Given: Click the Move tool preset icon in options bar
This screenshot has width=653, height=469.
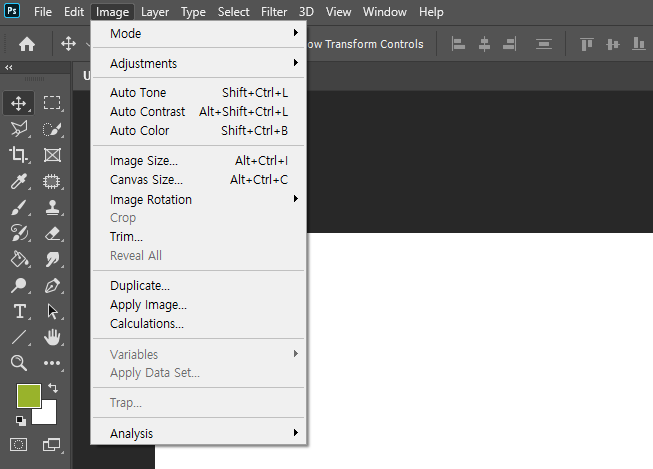Looking at the screenshot, I should (x=68, y=43).
